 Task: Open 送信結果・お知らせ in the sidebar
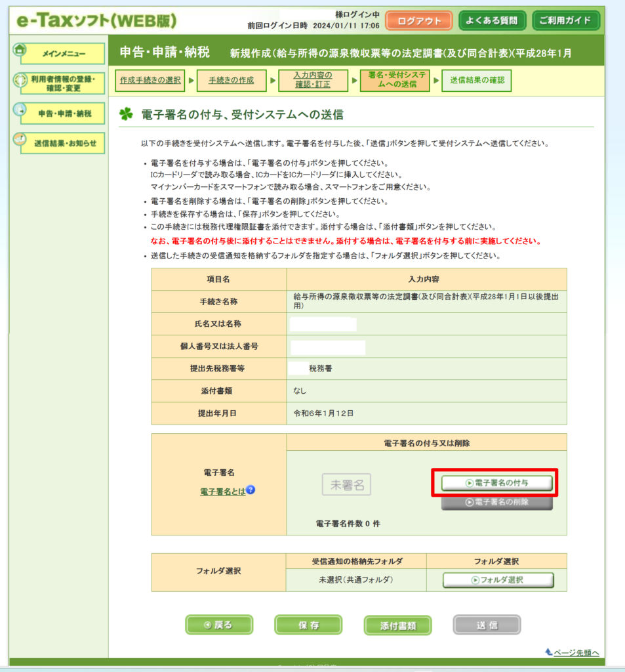(63, 143)
